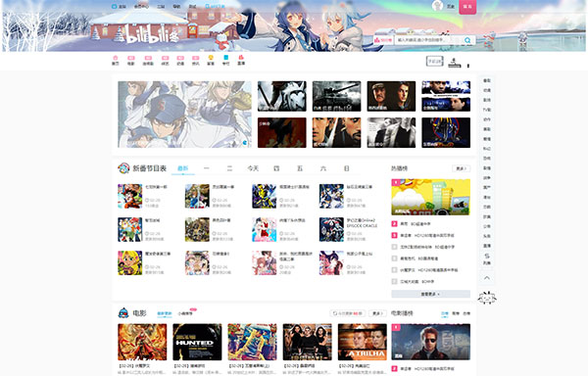Viewport: 588px width, 376px height.
Task: Open the A TRILHA movie thumbnail
Action: point(363,342)
